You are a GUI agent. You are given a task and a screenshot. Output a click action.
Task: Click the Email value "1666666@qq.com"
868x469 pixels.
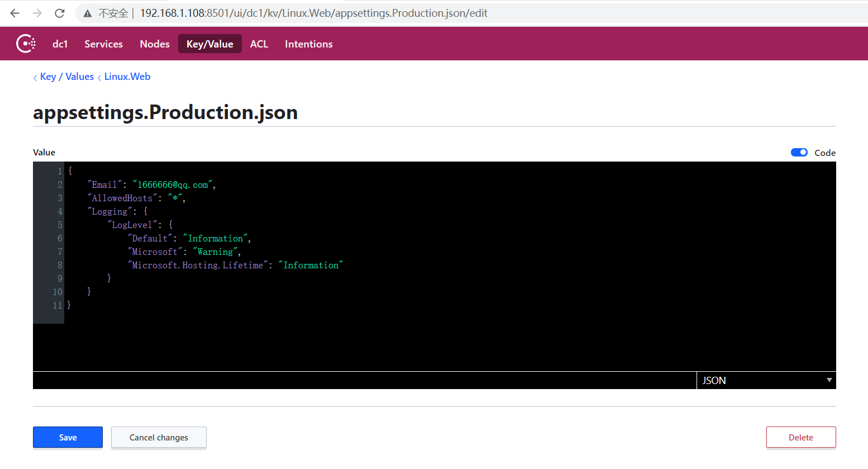tap(173, 184)
